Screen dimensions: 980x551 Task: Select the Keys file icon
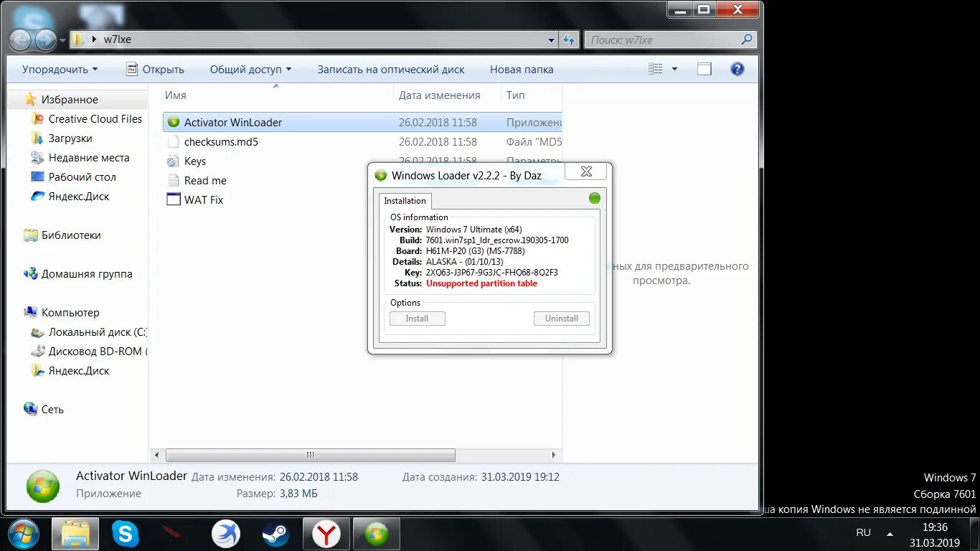coord(173,161)
